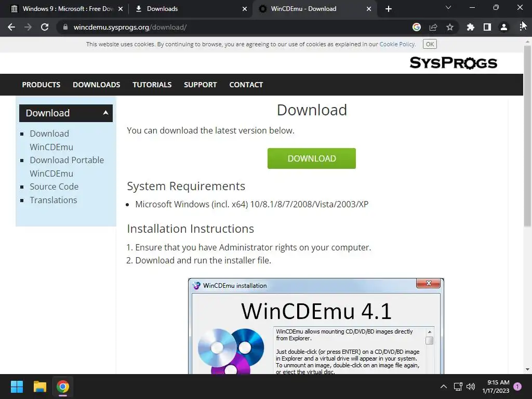This screenshot has height=399, width=532.
Task: Share this page via share icon
Action: [x=433, y=27]
